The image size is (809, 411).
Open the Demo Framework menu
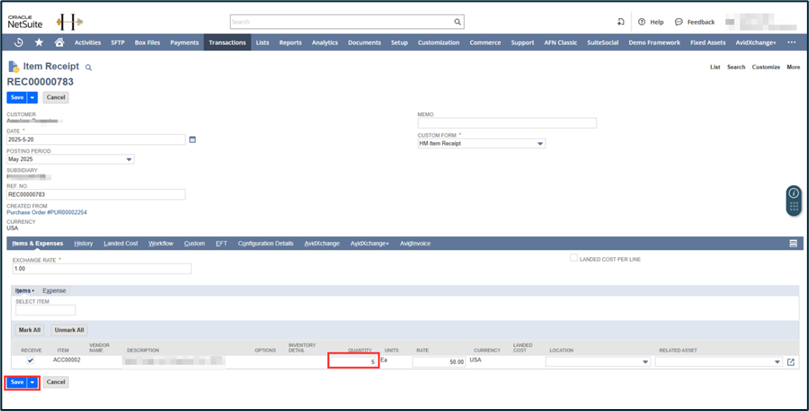tap(654, 43)
